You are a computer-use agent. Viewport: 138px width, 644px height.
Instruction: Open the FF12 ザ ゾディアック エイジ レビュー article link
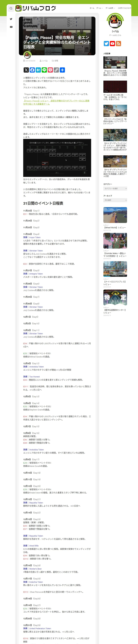(x=115, y=147)
